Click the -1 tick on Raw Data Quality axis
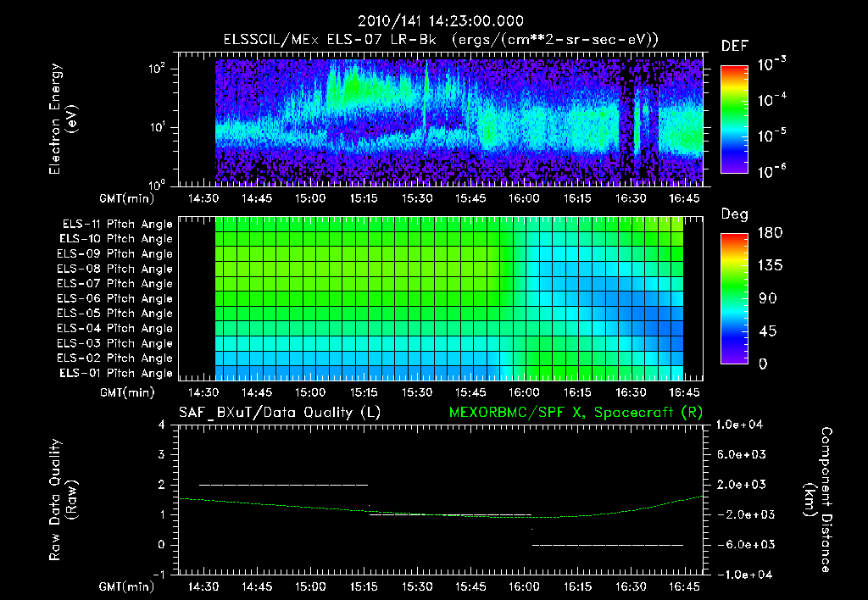This screenshot has height=600, width=868. point(159,575)
